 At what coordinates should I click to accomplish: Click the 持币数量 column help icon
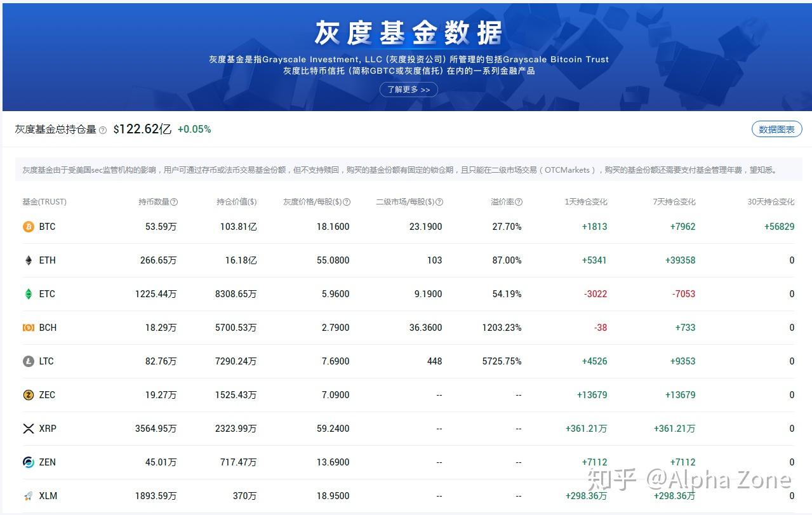tap(175, 202)
